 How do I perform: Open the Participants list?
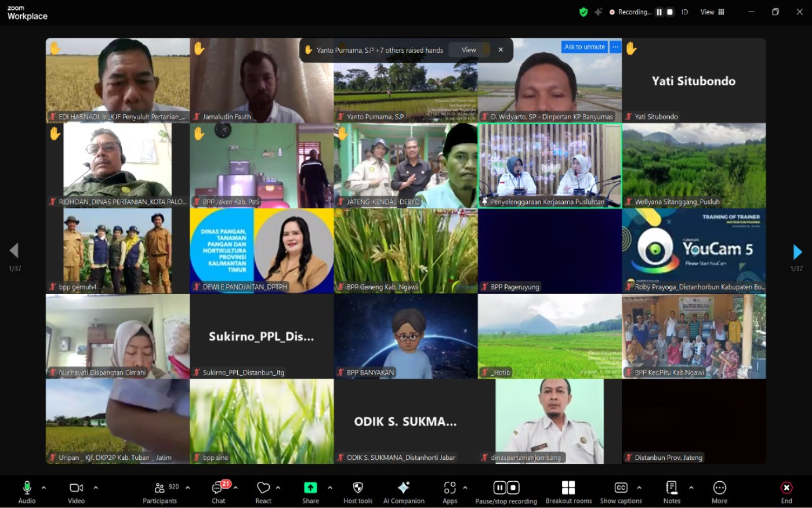point(159,491)
